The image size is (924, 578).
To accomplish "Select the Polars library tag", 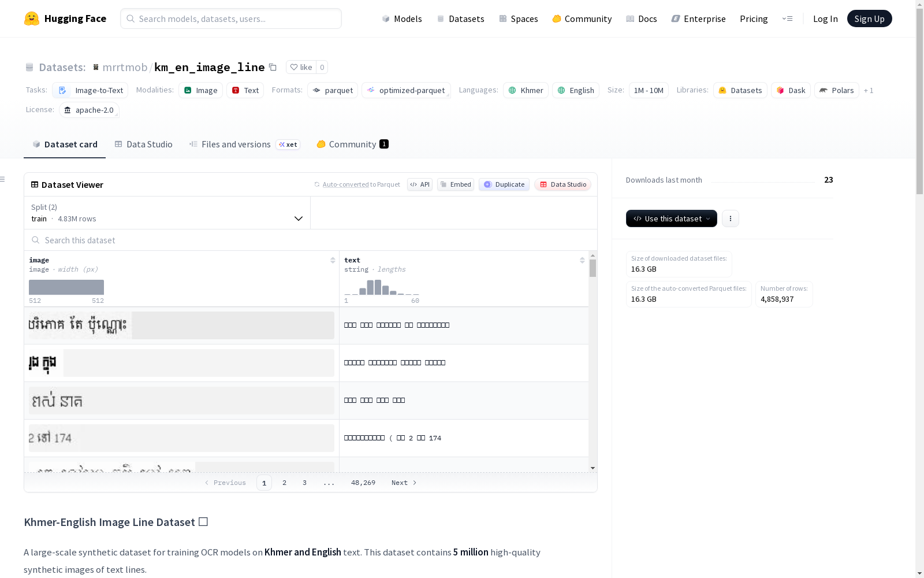I will coord(836,90).
